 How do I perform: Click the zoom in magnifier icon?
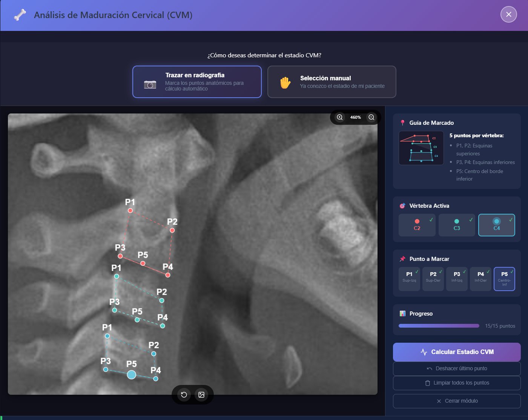click(x=339, y=117)
